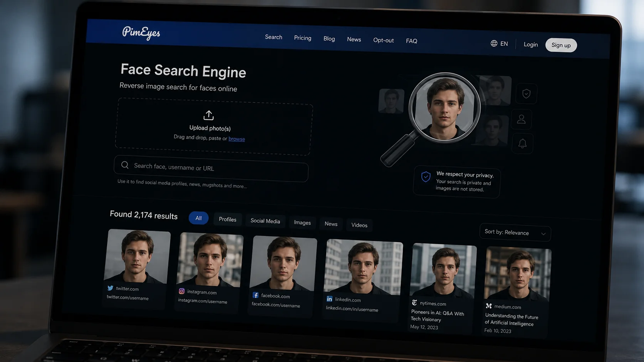Click the Medium icon on result card

489,306
